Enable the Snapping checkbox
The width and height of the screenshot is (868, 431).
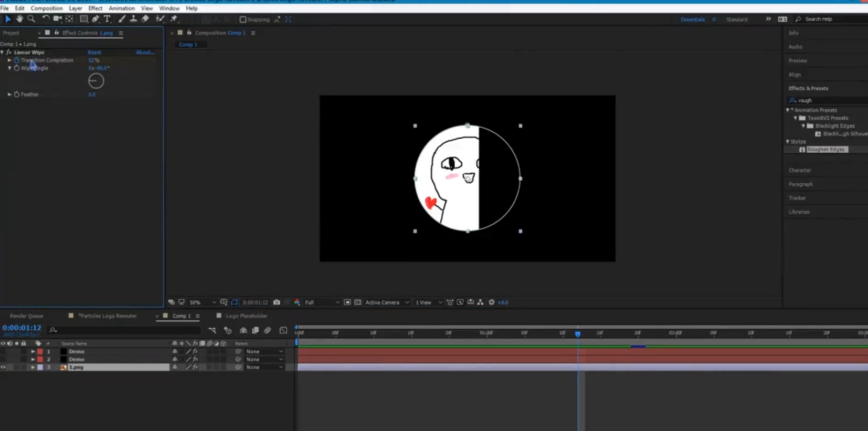243,19
